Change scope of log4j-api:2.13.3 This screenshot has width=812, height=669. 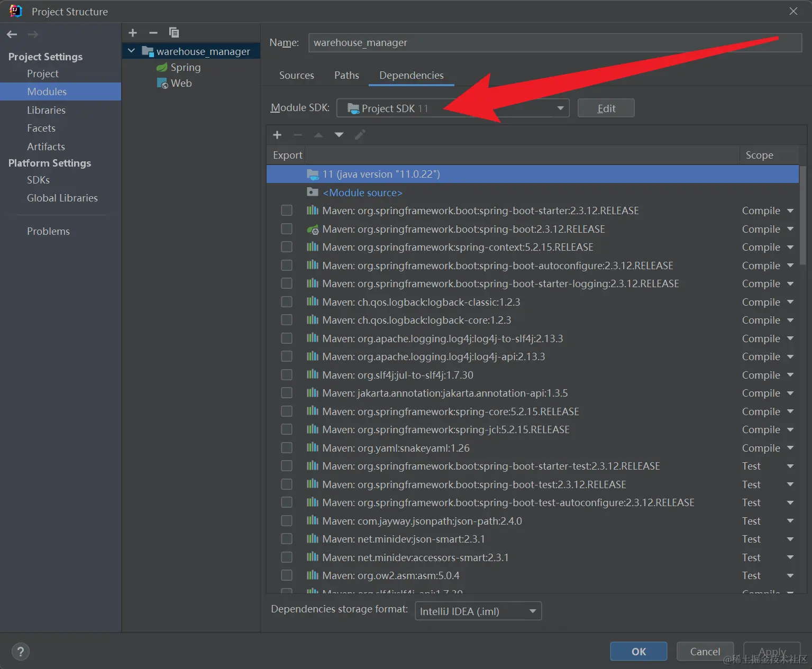tap(768, 357)
